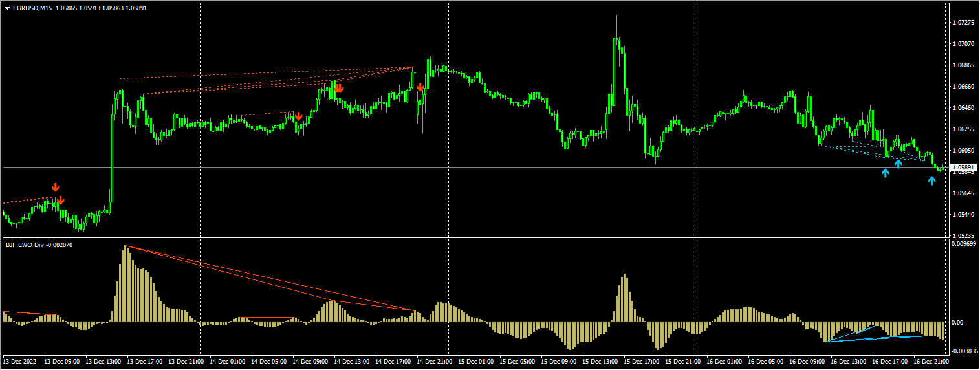Click indicator scale value 0.009699

[x=964, y=245]
